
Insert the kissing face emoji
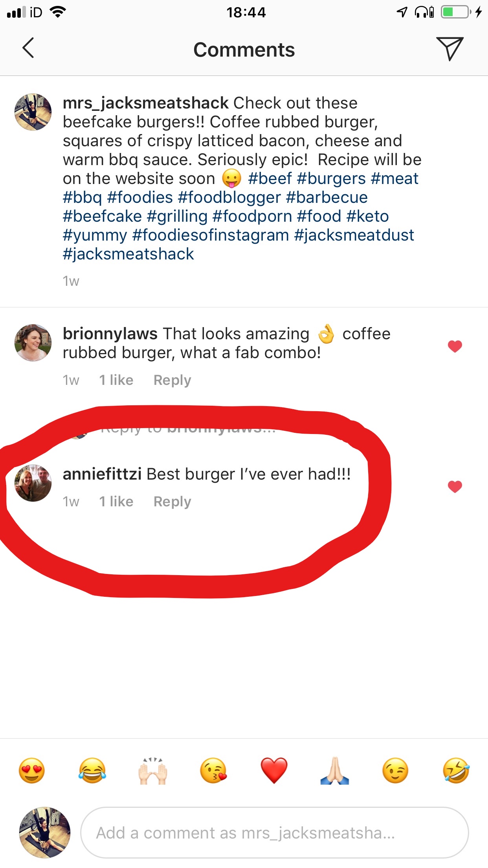(x=213, y=771)
